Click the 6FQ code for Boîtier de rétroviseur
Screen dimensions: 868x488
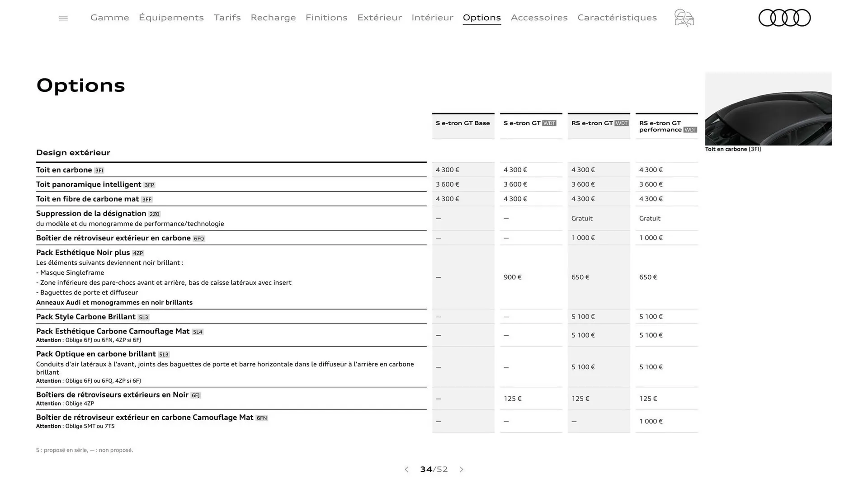199,238
